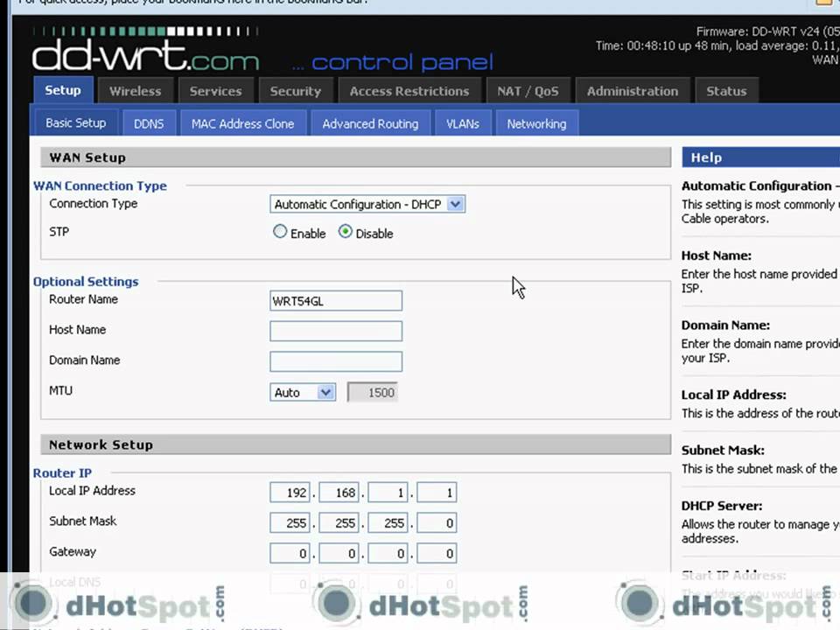Click the Firmware DD-WRT v24 text
Image resolution: width=840 pixels, height=630 pixels.
pyautogui.click(x=767, y=31)
